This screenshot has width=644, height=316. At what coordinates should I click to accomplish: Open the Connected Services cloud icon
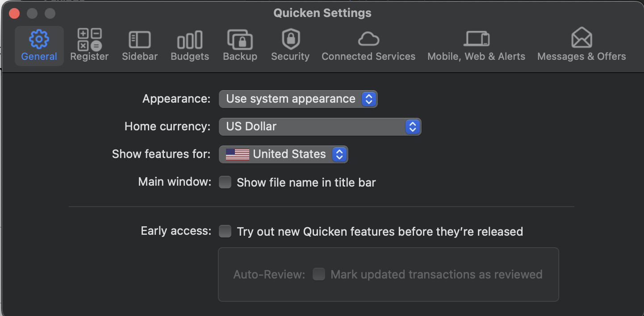368,40
